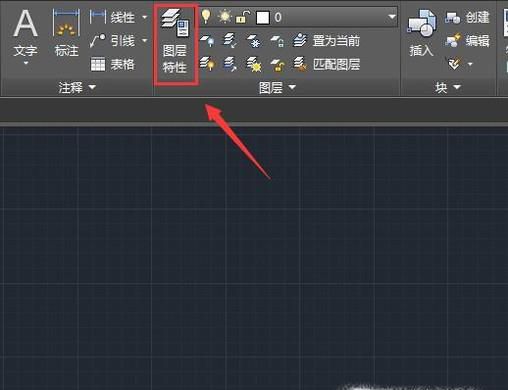The width and height of the screenshot is (508, 390).
Task: Click turn all layers on icon
Action: 207,63
